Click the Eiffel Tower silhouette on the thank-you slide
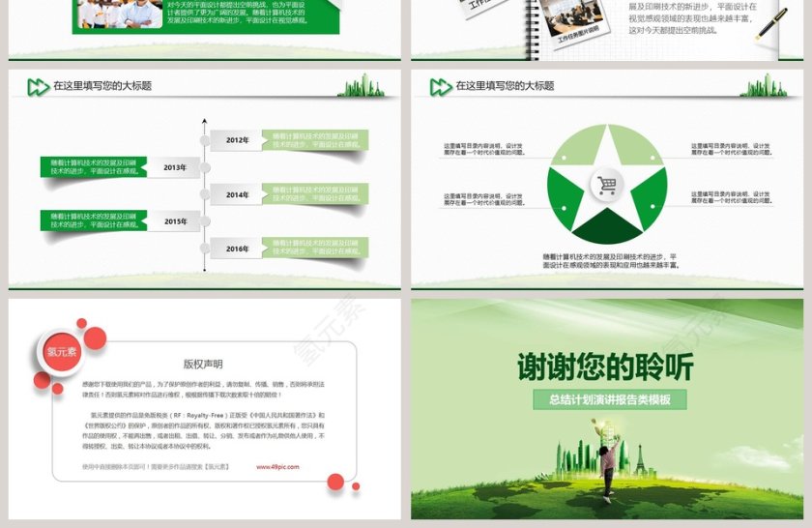The width and height of the screenshot is (812, 528). point(641,459)
